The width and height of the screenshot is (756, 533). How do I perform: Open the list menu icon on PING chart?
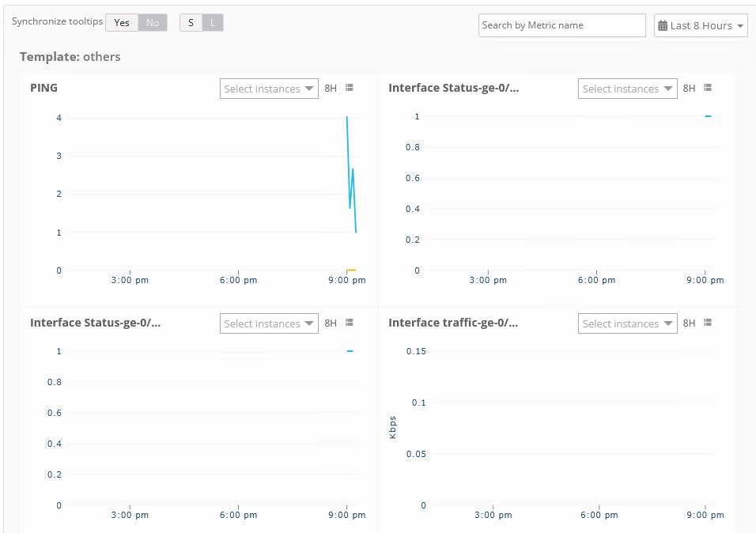pos(350,88)
